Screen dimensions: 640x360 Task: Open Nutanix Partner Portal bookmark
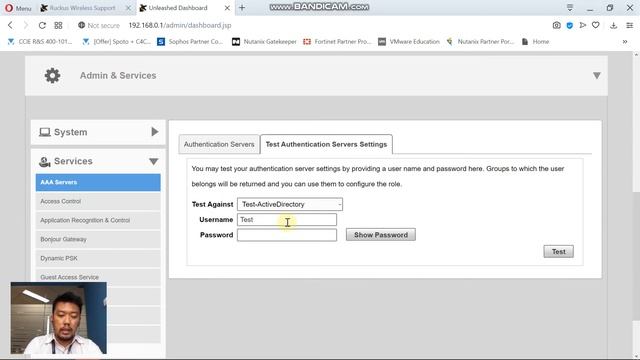[x=480, y=42]
